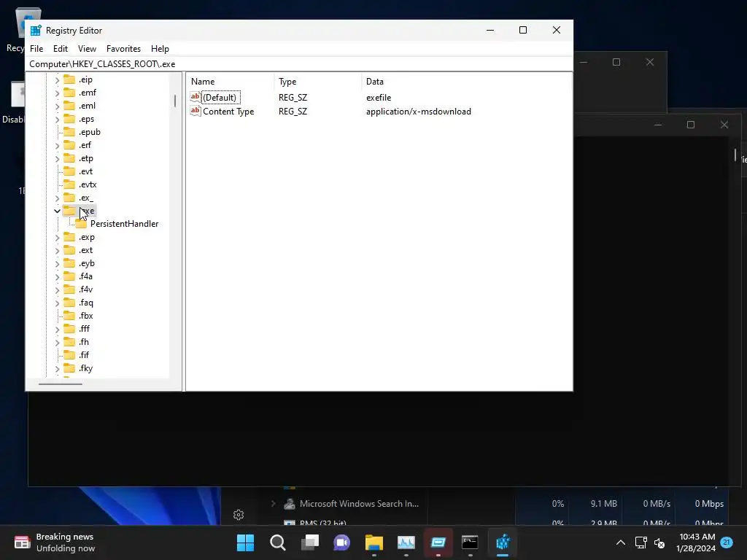Switch to Task Manager taskbar icon
Screen dimensions: 747x560
click(x=406, y=542)
